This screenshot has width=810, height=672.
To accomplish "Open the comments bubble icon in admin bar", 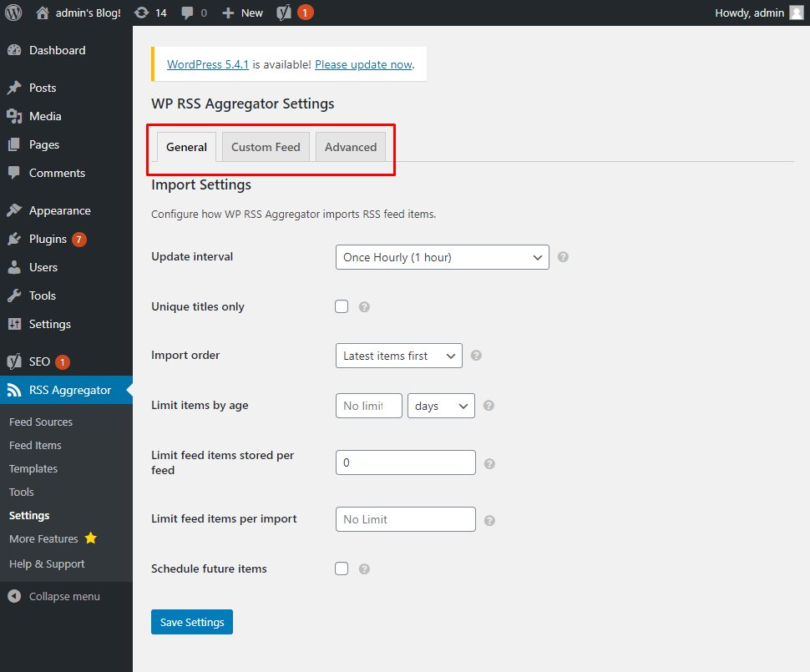I will [187, 13].
